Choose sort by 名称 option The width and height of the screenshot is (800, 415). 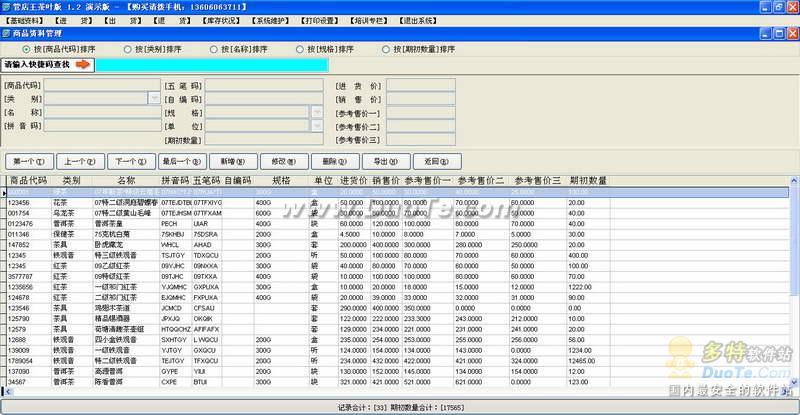coord(213,48)
